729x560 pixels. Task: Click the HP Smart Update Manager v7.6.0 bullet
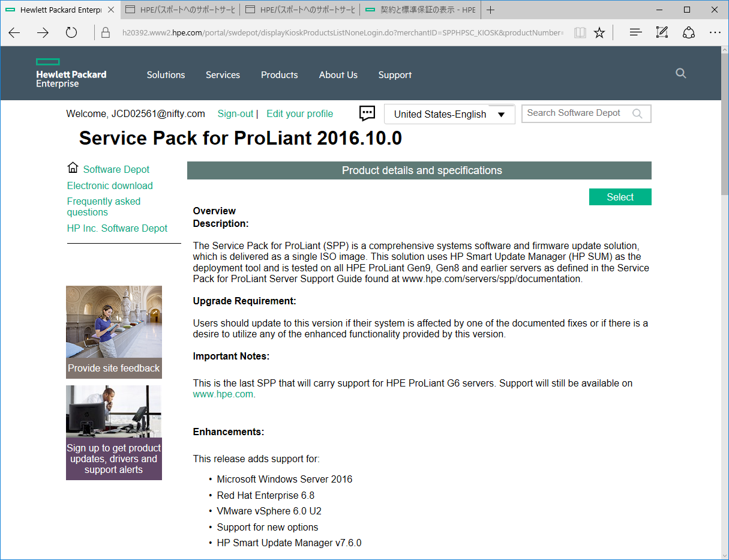[x=289, y=543]
